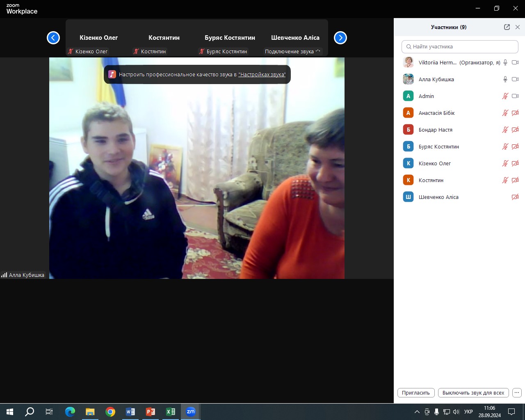
Task: Switch keyboard language УКР indicator
Action: [x=468, y=412]
